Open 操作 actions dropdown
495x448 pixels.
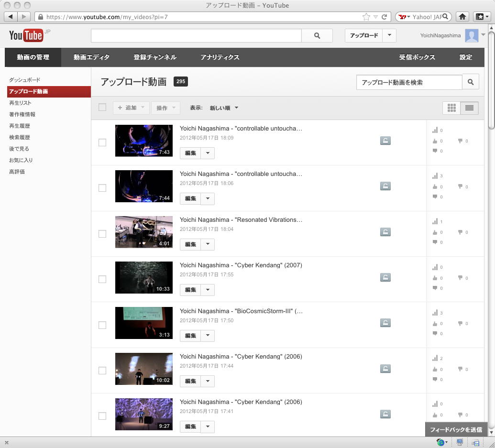pos(166,108)
